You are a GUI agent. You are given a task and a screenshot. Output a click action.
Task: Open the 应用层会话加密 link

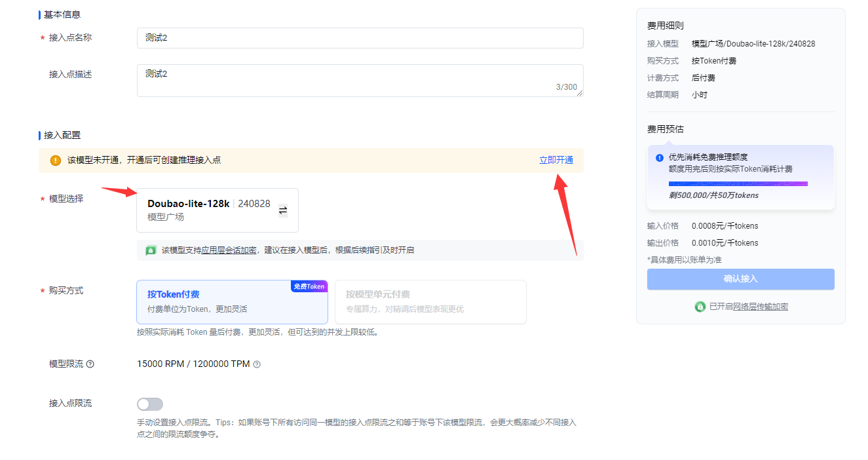coord(229,250)
